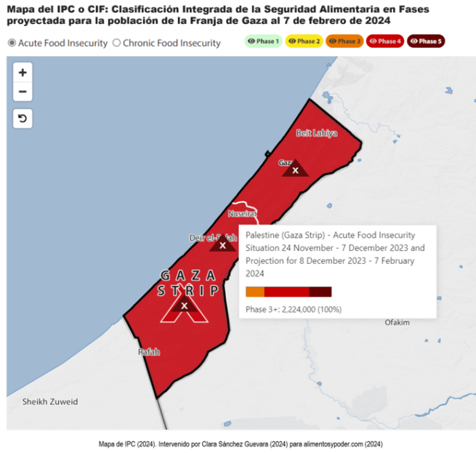Toggle Phase 5 dark red legend pill
The width and height of the screenshot is (476, 453).
click(x=426, y=41)
